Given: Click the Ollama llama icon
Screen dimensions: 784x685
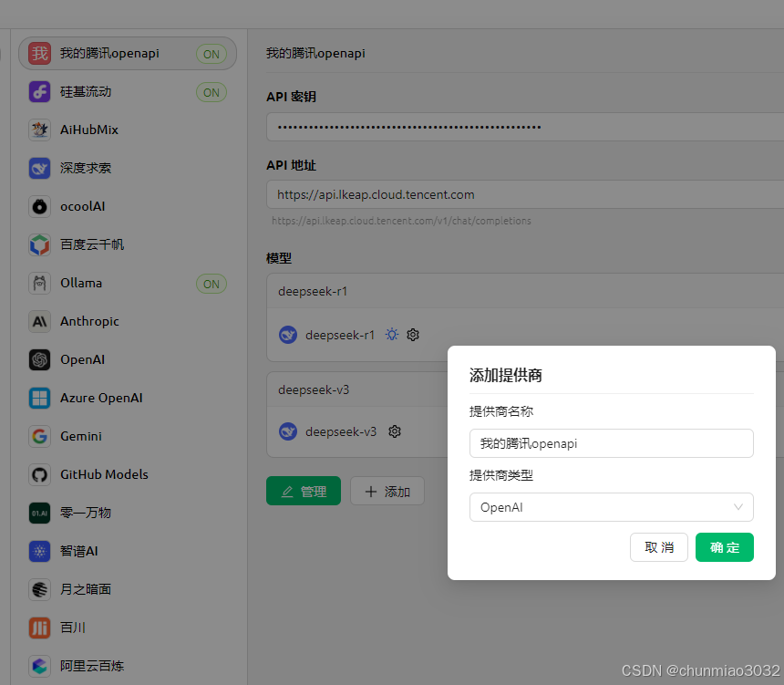Looking at the screenshot, I should 39,283.
